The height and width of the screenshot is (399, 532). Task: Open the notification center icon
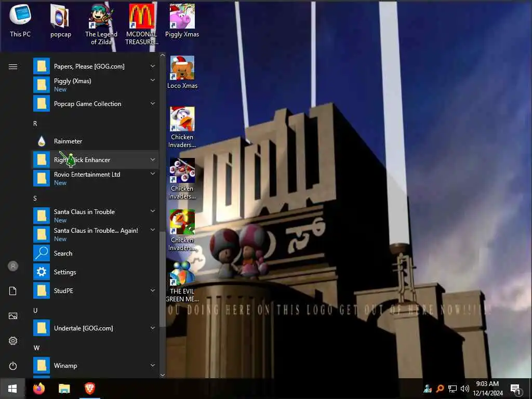(x=516, y=389)
